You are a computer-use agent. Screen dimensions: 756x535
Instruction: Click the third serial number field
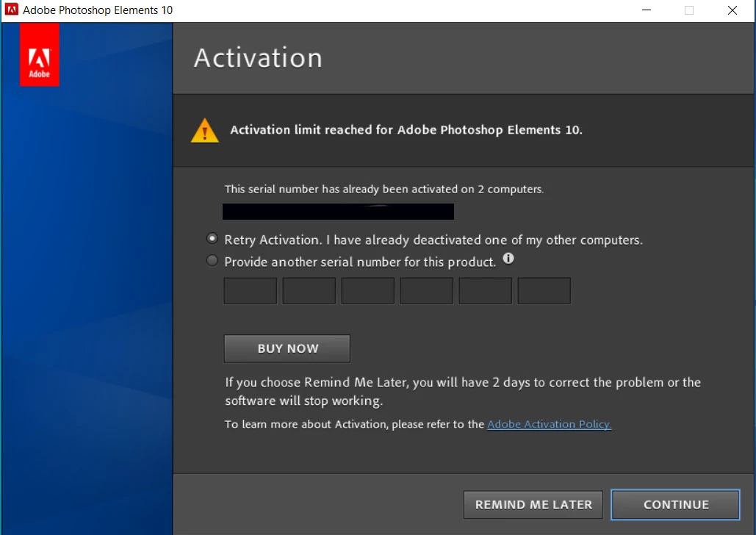tap(368, 290)
